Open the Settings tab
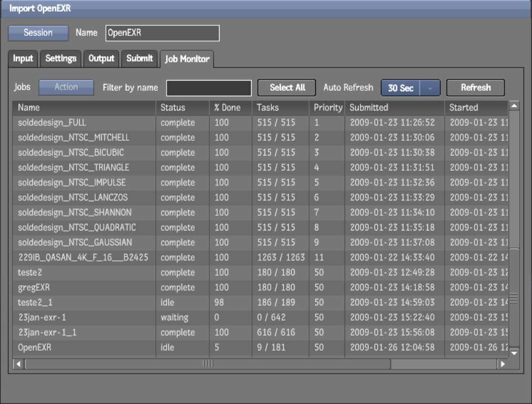Screen dimensions: 532x404 pos(61,59)
